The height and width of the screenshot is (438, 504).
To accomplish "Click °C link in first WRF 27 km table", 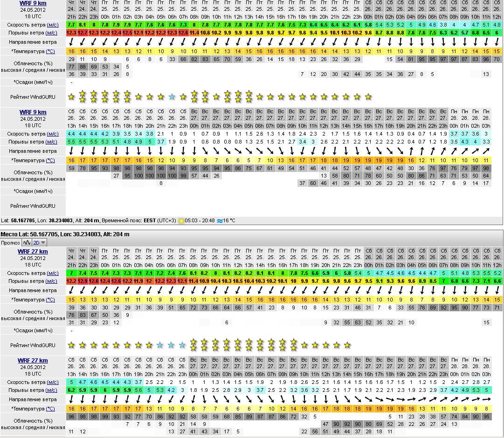I will [50, 300].
